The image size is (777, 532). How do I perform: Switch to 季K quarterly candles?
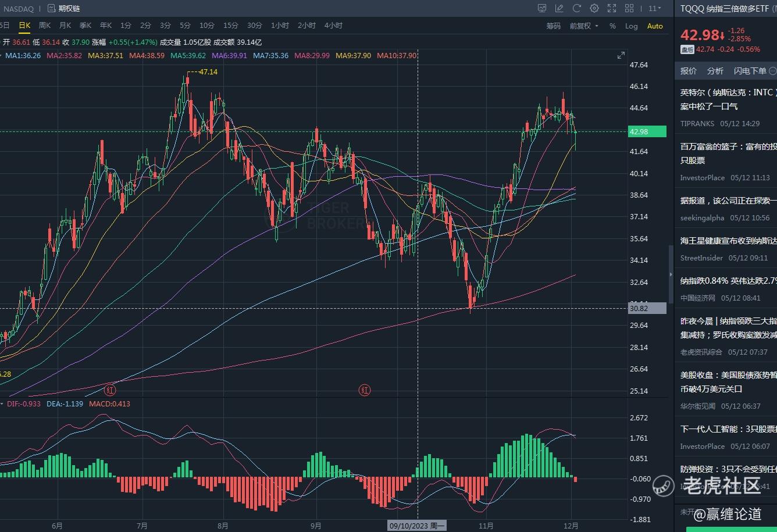coord(85,25)
